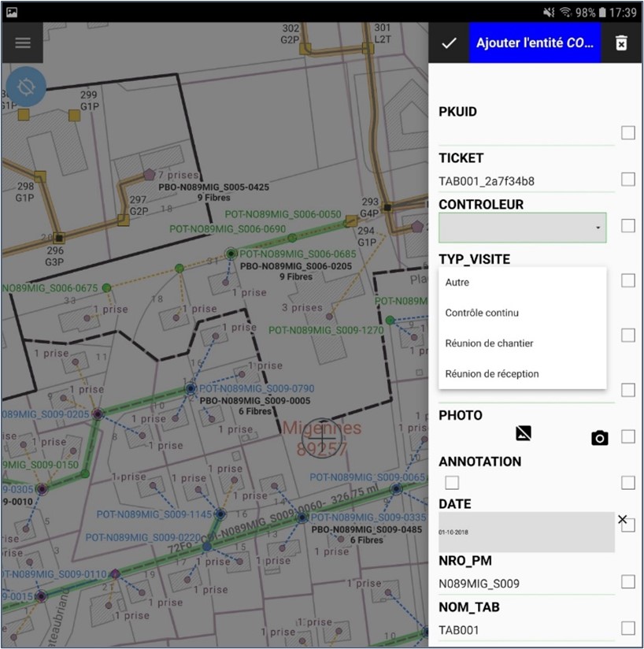The image size is (644, 649).
Task: Clear the DATE value with X icon
Action: pyautogui.click(x=622, y=519)
